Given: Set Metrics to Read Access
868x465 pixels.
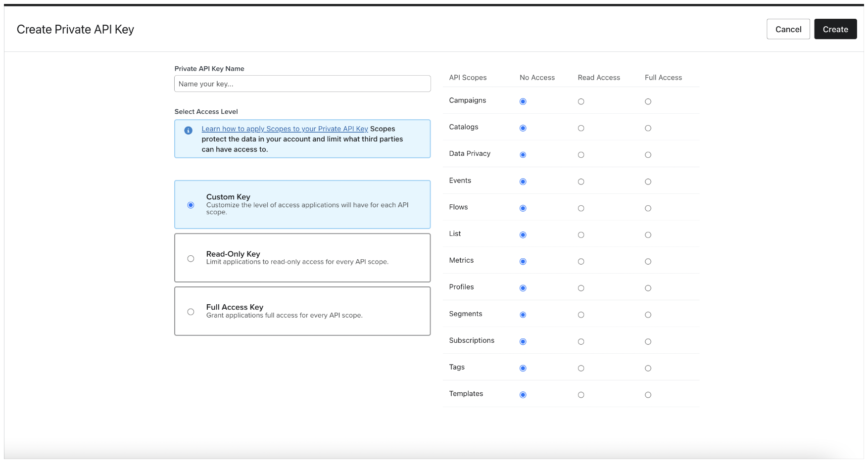Looking at the screenshot, I should pyautogui.click(x=581, y=262).
